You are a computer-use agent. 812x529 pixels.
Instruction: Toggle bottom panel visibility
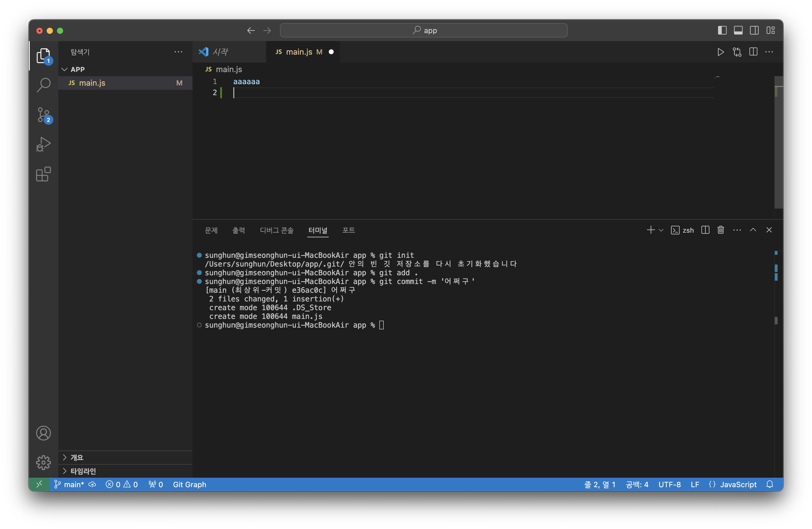coord(738,30)
